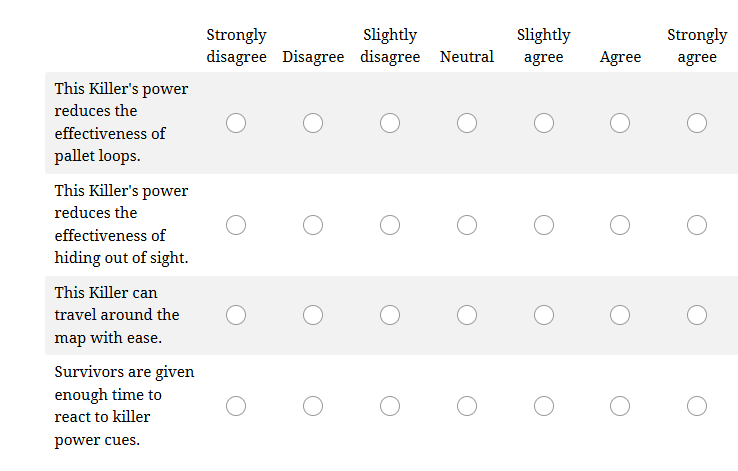Mark Strongly disagree for travel around the map

236,315
